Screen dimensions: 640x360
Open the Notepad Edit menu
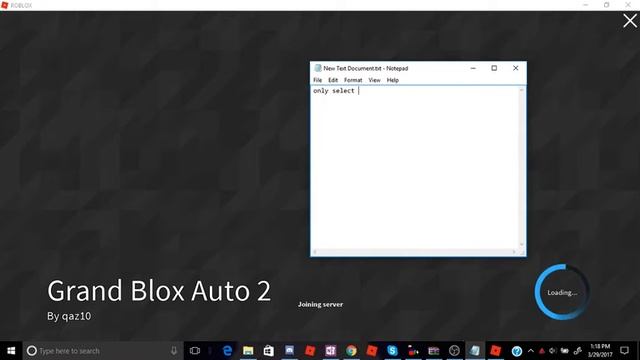tap(333, 80)
